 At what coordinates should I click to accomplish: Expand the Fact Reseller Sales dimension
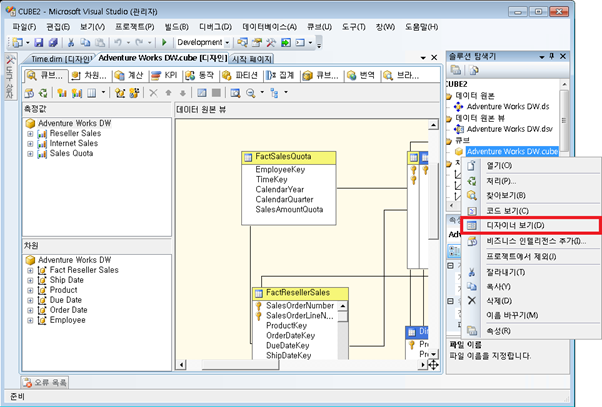tap(30, 270)
